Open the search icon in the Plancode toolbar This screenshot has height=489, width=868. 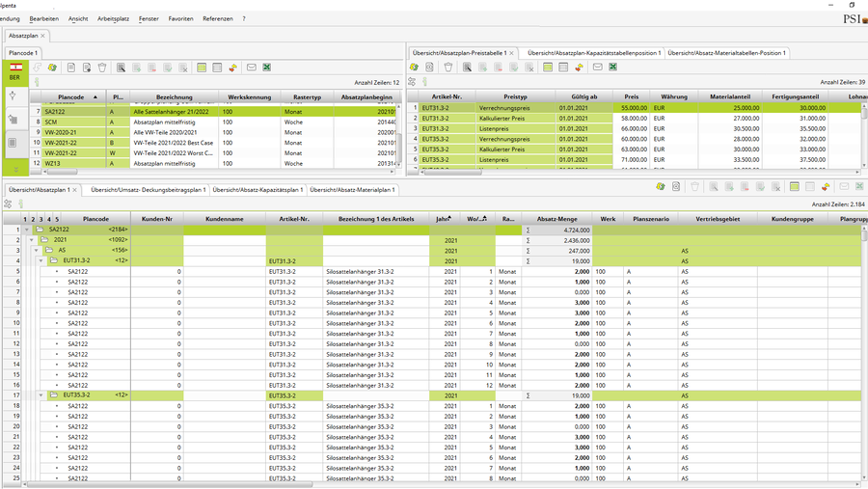121,68
